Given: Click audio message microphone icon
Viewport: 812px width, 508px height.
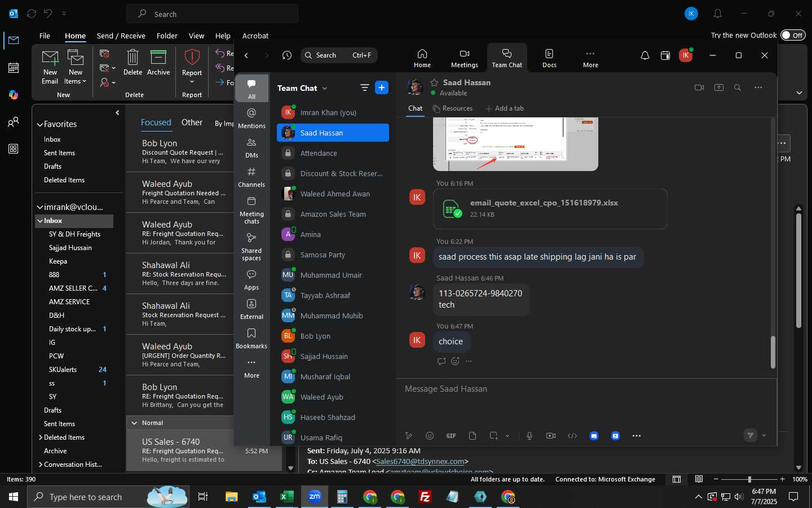Looking at the screenshot, I should pos(529,436).
